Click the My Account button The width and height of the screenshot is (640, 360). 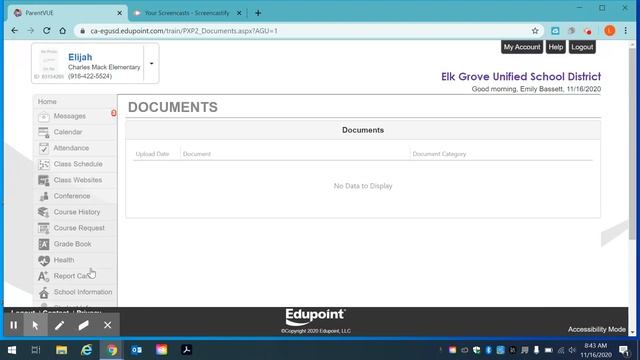522,47
